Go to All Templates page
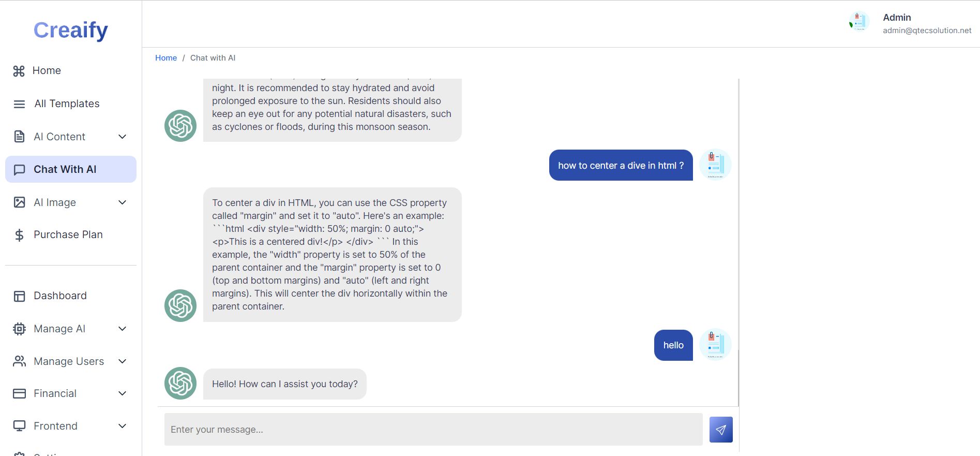Viewport: 980px width, 456px height. pyautogui.click(x=67, y=104)
